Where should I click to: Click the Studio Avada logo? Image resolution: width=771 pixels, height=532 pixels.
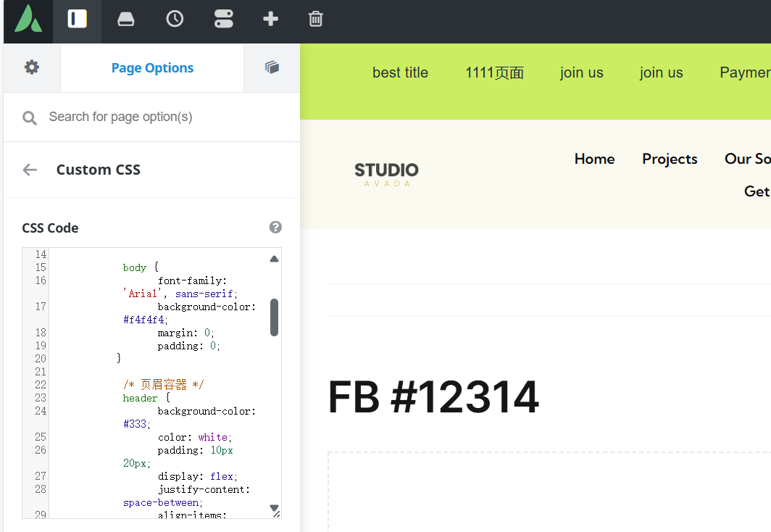tap(386, 174)
